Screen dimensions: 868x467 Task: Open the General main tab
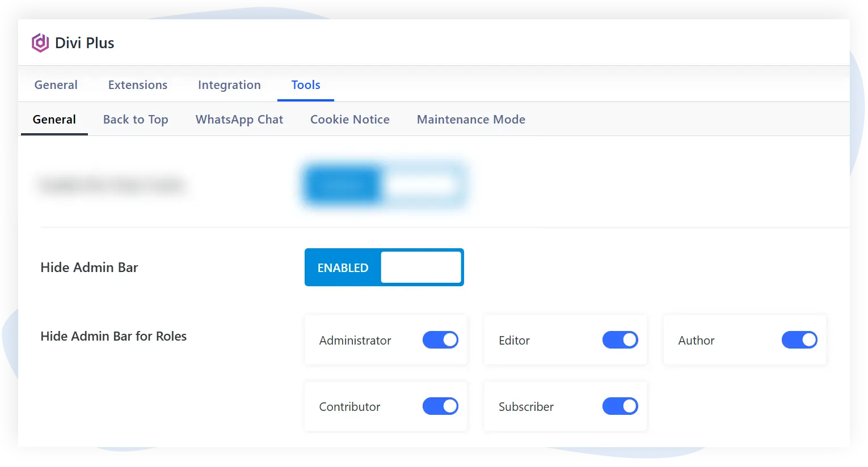(x=56, y=85)
